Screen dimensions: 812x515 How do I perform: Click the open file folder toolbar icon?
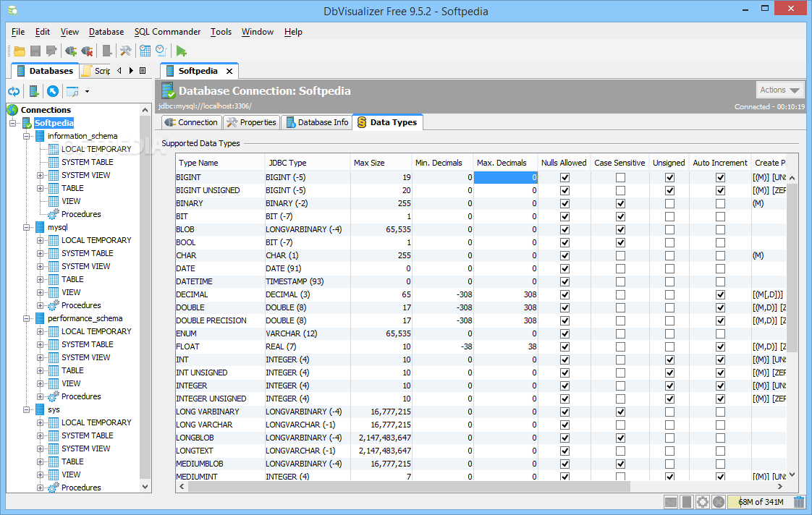(20, 51)
